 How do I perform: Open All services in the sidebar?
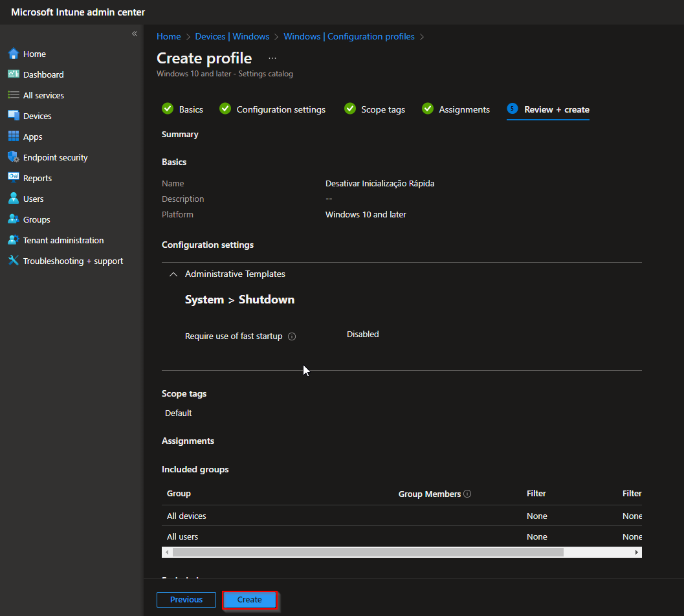[43, 95]
